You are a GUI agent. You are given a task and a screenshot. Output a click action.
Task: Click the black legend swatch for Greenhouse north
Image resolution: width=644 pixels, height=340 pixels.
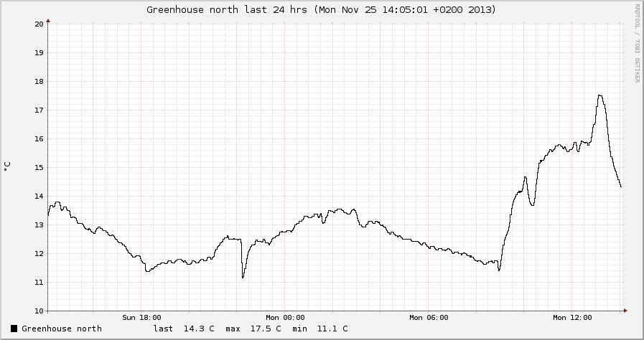coord(14,329)
